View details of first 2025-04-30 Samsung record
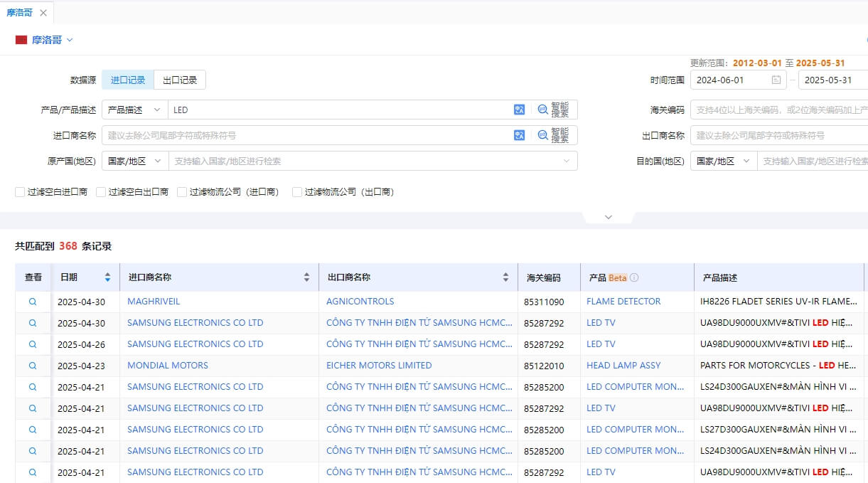 pyautogui.click(x=33, y=323)
